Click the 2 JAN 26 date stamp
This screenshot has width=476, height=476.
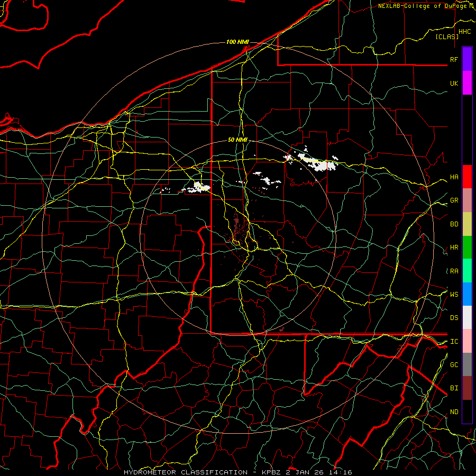304,472
